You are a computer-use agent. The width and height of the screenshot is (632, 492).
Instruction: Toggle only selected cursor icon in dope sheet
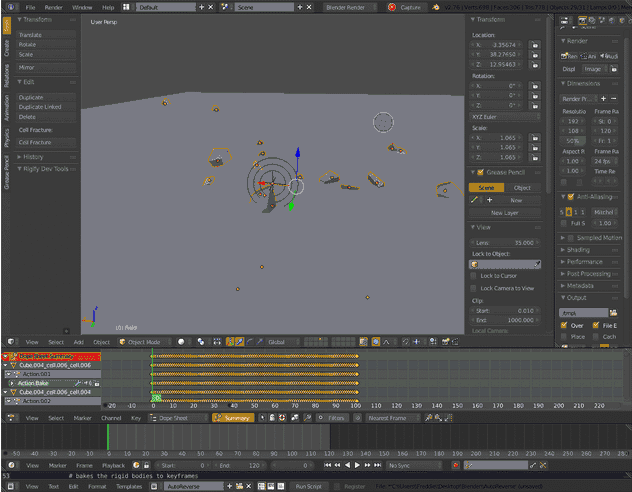(x=262, y=418)
